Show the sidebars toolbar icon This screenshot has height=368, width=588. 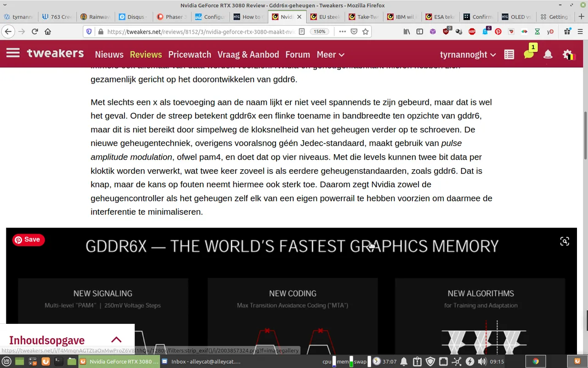tap(420, 32)
